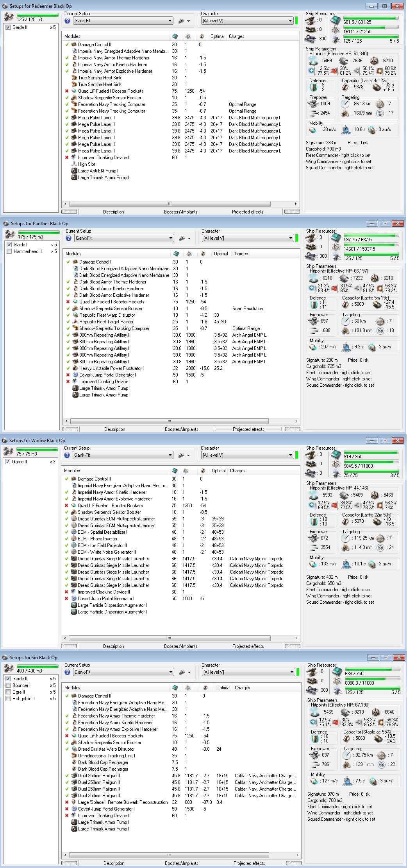This screenshot has height=868, width=407.
Task: Open Projected effects tab in Widow window
Action: tap(248, 646)
